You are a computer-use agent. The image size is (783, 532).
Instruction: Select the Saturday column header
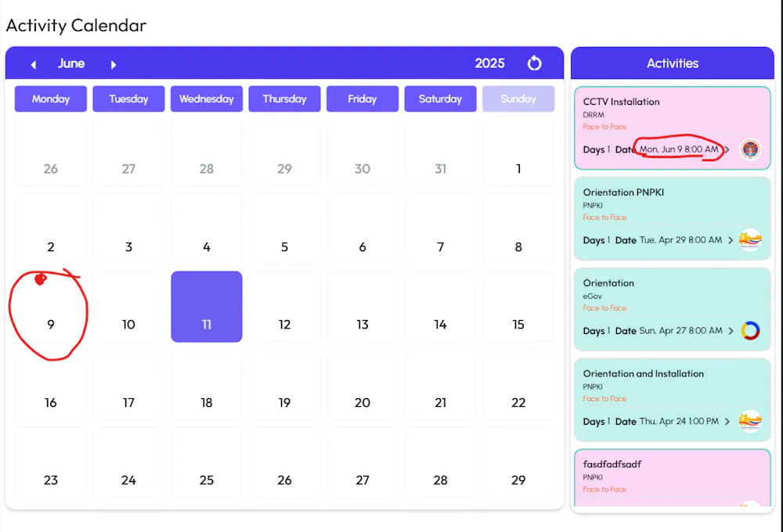(x=440, y=99)
